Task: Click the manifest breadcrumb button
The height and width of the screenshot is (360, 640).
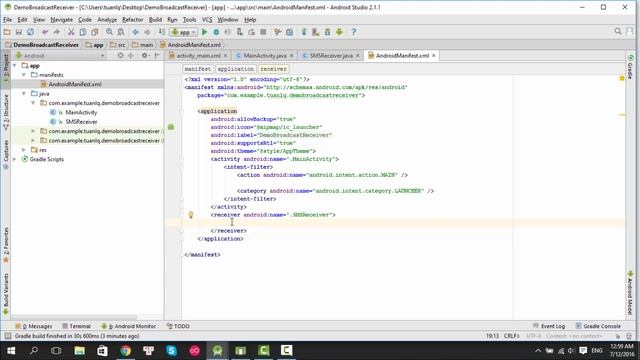Action: click(198, 69)
